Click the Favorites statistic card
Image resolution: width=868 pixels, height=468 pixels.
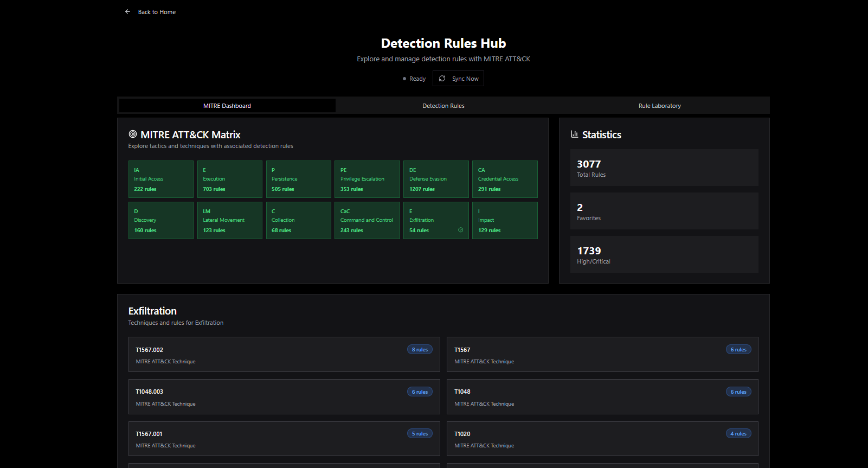[664, 211]
